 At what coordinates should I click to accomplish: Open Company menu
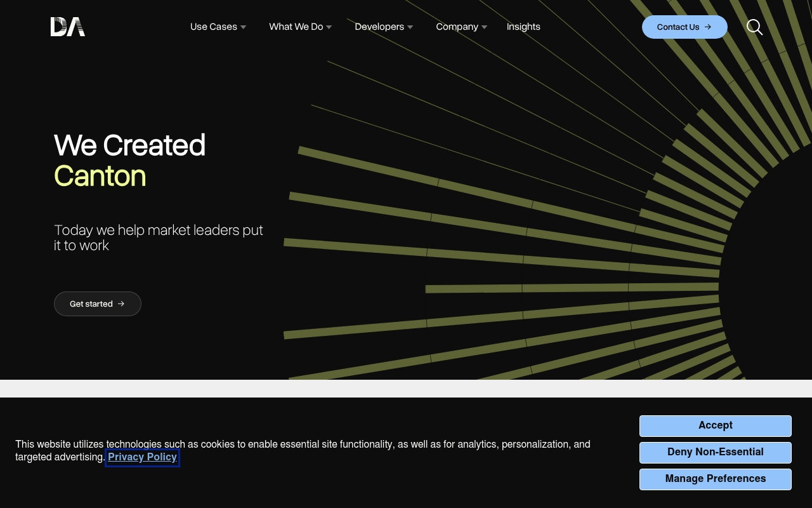(457, 27)
